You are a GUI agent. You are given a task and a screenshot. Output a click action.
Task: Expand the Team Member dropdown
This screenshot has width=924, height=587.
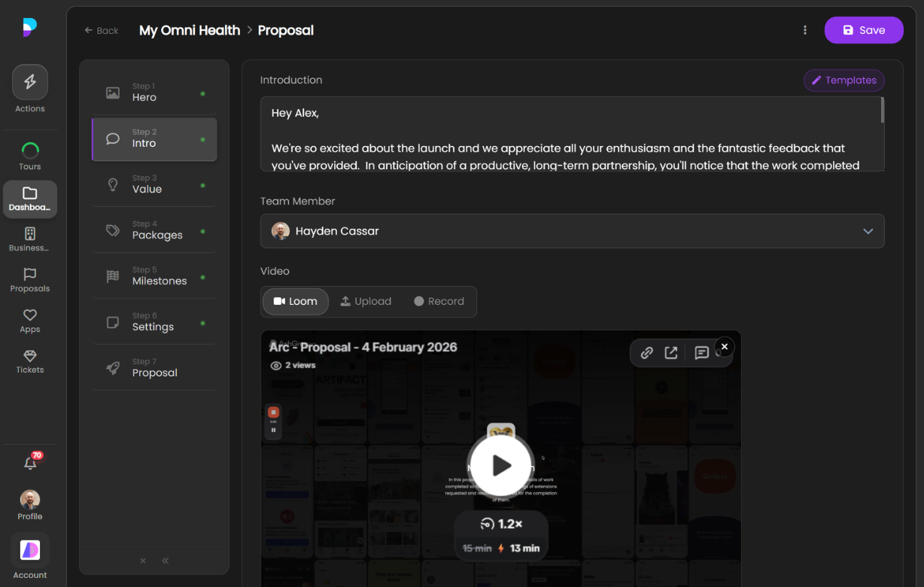(868, 231)
